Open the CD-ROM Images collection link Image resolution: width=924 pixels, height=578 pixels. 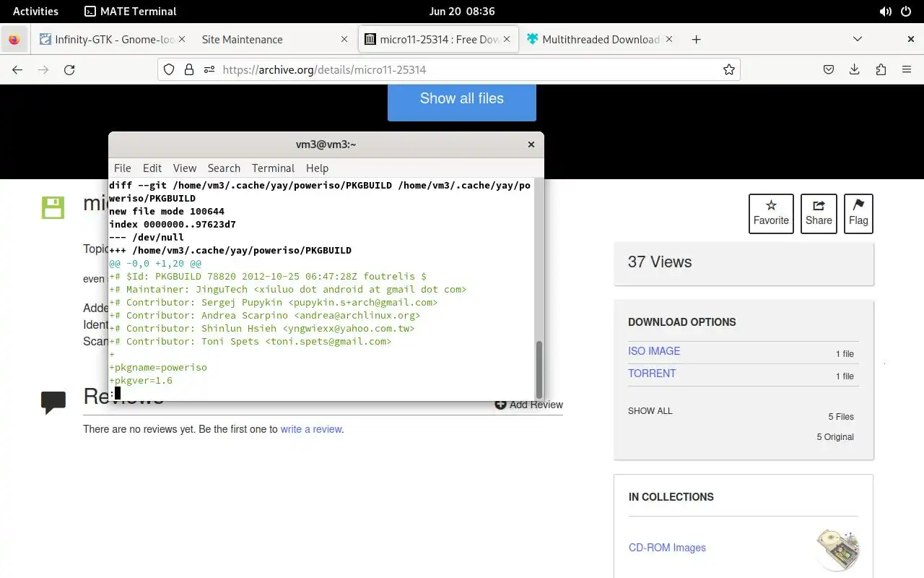667,548
